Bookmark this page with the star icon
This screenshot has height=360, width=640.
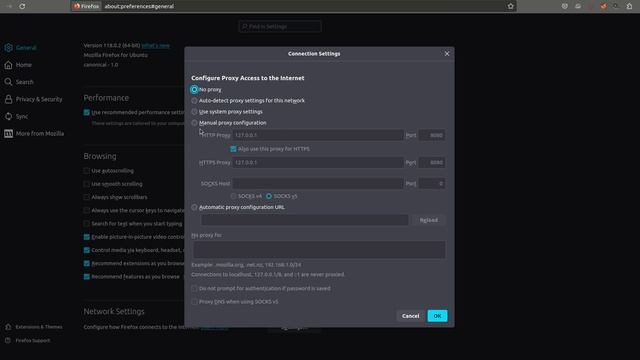511,6
